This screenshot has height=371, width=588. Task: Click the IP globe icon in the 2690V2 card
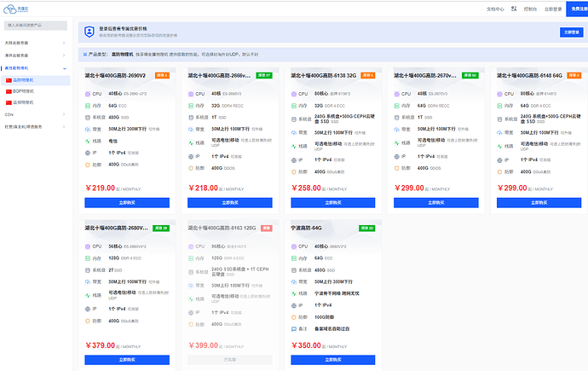88,153
